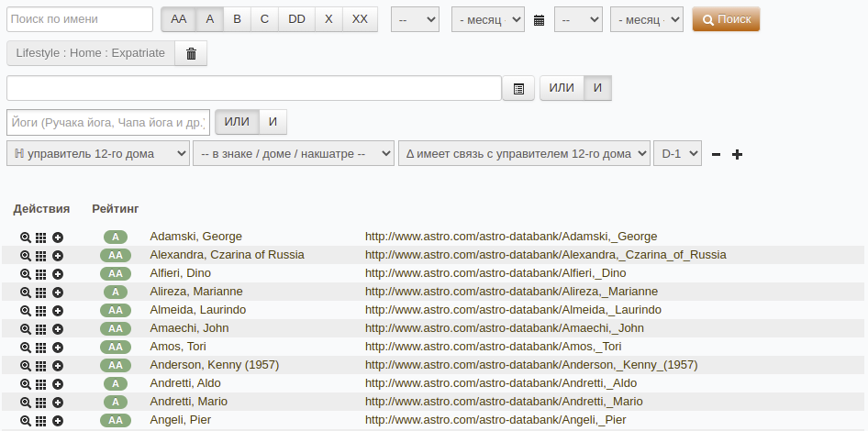Image resolution: width=868 pixels, height=431 pixels.
Task: Open grid icon for Andretti, Aldo
Action: coord(40,384)
